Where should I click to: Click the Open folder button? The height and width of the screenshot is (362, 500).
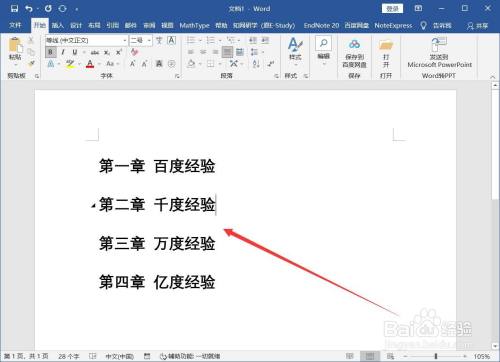[386, 53]
